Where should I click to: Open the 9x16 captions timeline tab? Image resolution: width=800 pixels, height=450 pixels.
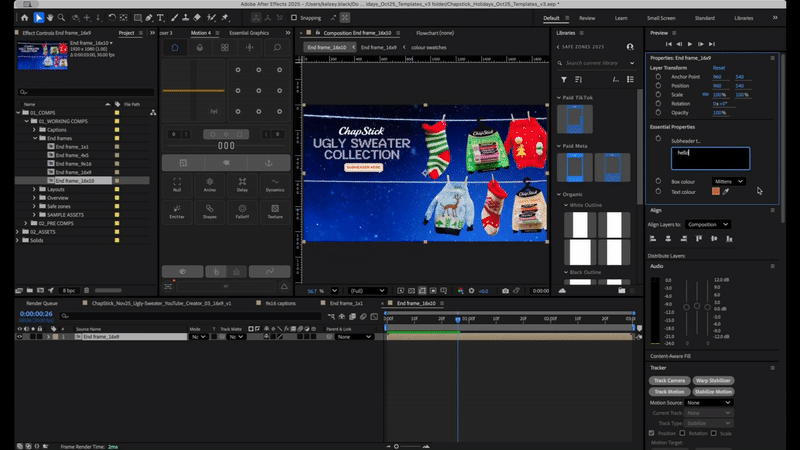pyautogui.click(x=280, y=303)
